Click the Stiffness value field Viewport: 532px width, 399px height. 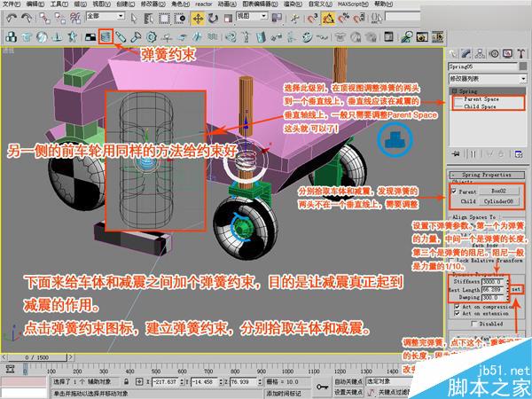494,282
